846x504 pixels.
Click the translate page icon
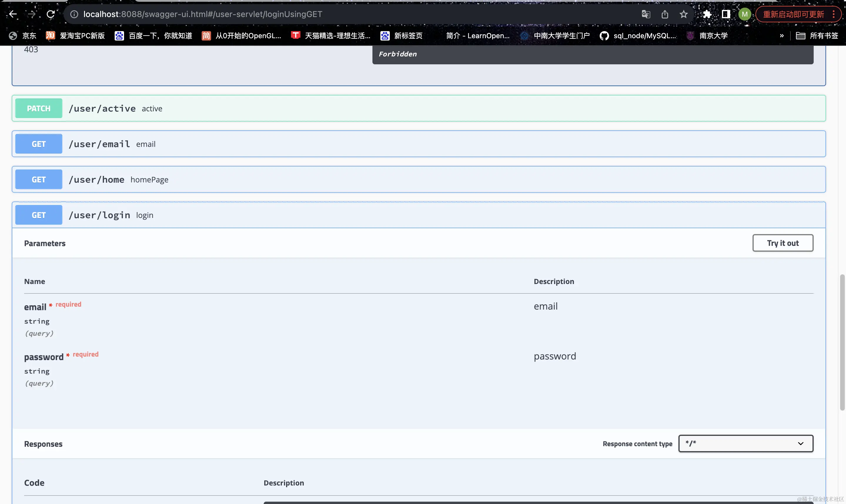click(x=646, y=14)
